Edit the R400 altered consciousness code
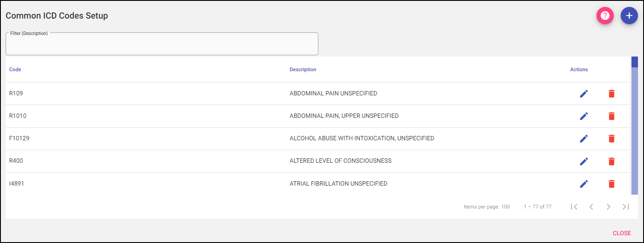This screenshot has height=243, width=644. pos(584,161)
